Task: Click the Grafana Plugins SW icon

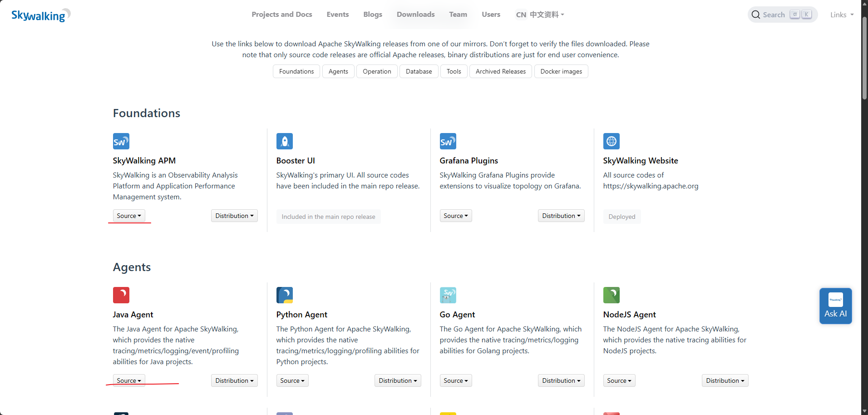Action: coord(448,141)
